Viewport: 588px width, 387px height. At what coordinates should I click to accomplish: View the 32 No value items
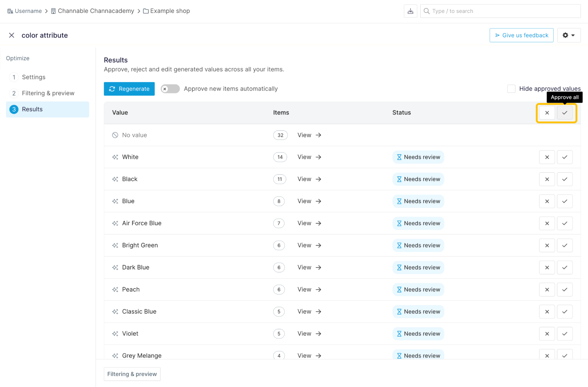point(309,135)
